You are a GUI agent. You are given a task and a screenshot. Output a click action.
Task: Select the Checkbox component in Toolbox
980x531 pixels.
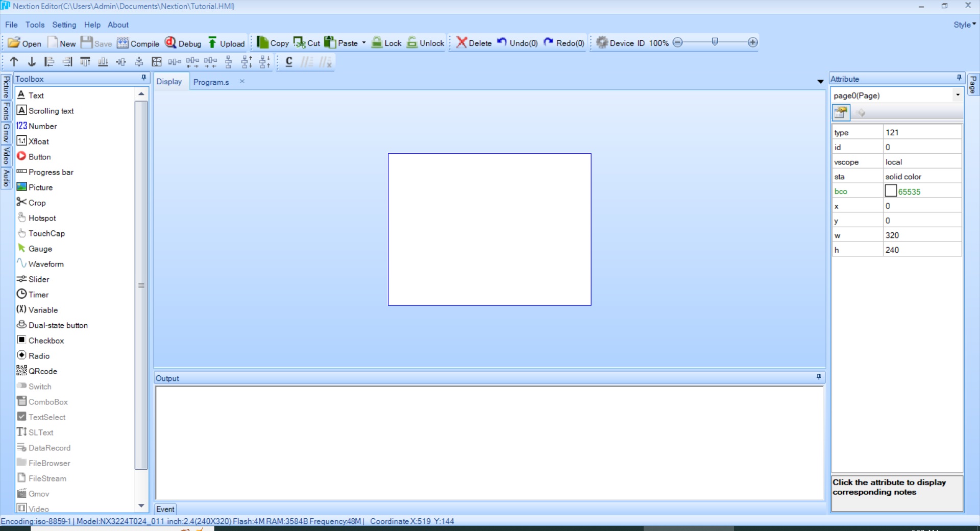click(46, 341)
